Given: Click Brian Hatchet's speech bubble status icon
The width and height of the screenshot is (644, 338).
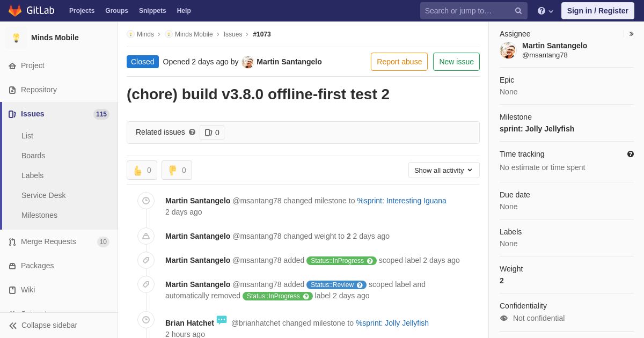Looking at the screenshot, I should [222, 320].
